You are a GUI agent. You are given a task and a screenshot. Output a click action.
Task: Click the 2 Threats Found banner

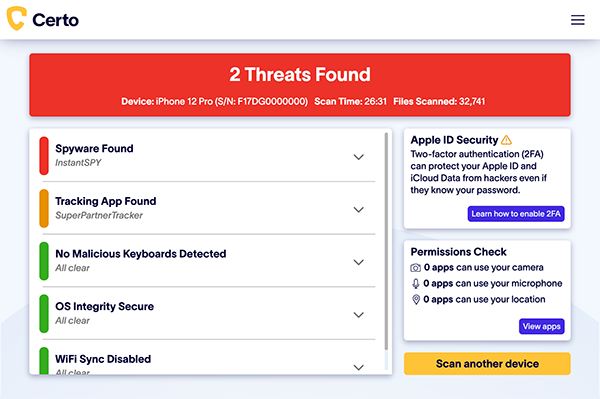coord(300,85)
